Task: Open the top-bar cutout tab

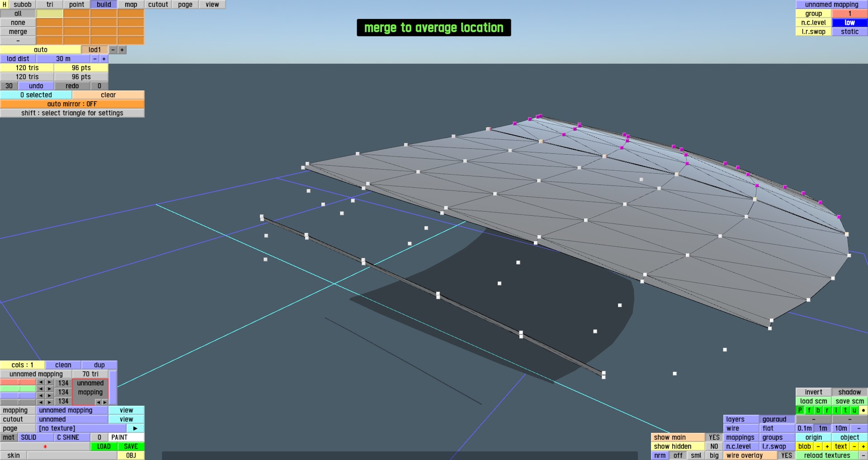Action: 158,5
